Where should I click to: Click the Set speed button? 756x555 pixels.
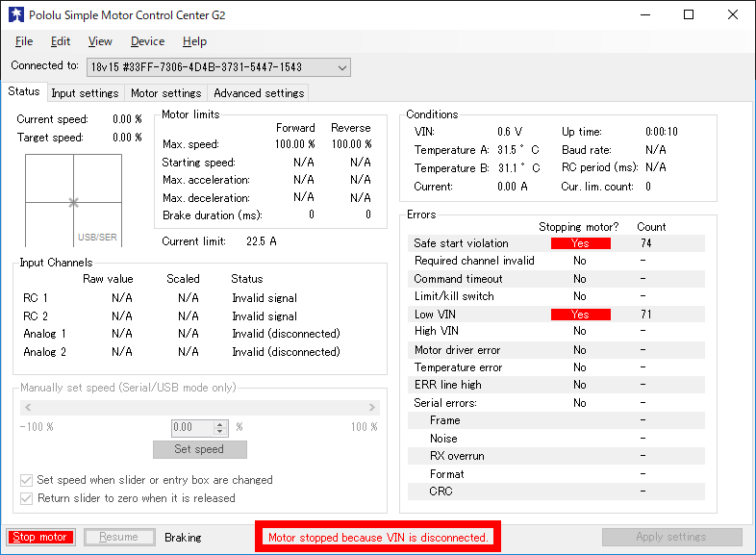tap(200, 449)
